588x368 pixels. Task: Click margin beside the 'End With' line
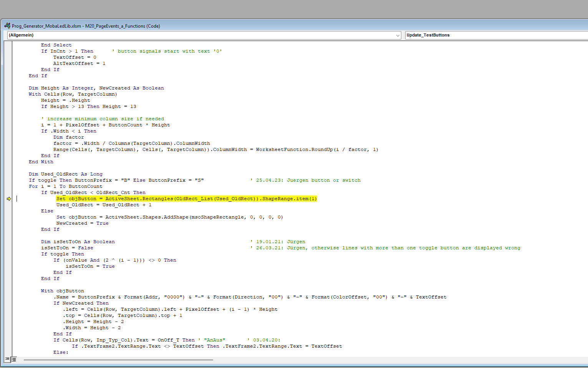tap(8, 162)
